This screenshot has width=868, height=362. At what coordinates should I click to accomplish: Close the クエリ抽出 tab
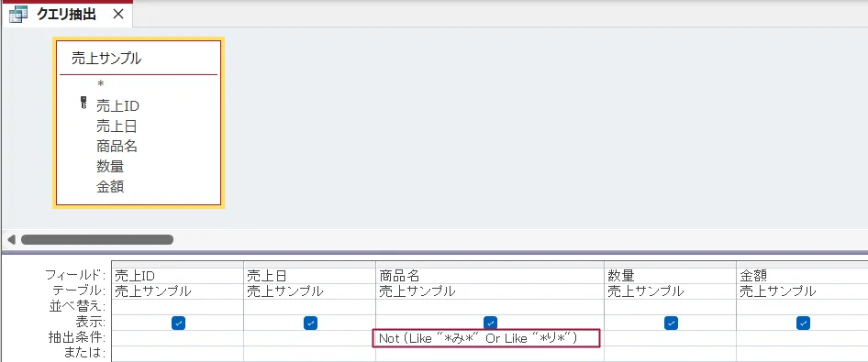(x=118, y=15)
